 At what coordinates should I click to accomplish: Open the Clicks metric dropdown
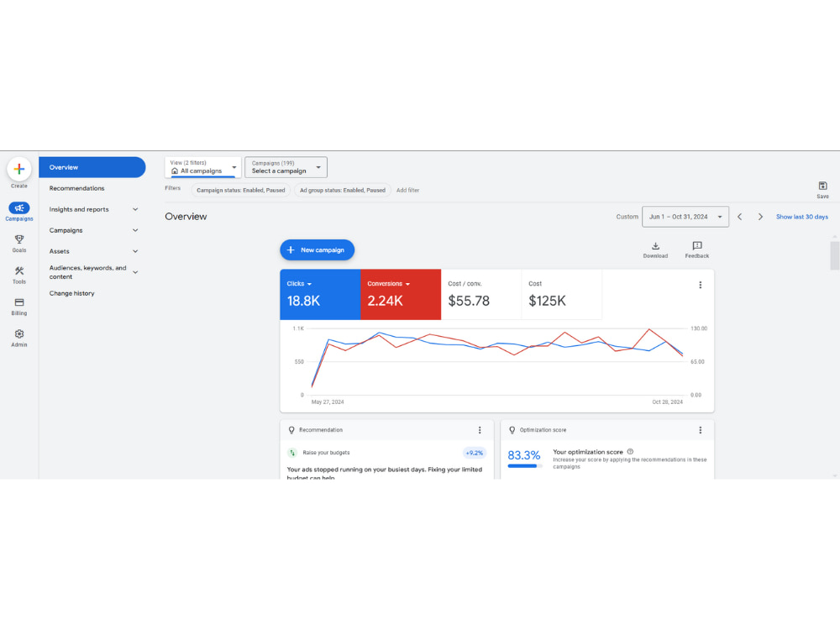tap(299, 284)
